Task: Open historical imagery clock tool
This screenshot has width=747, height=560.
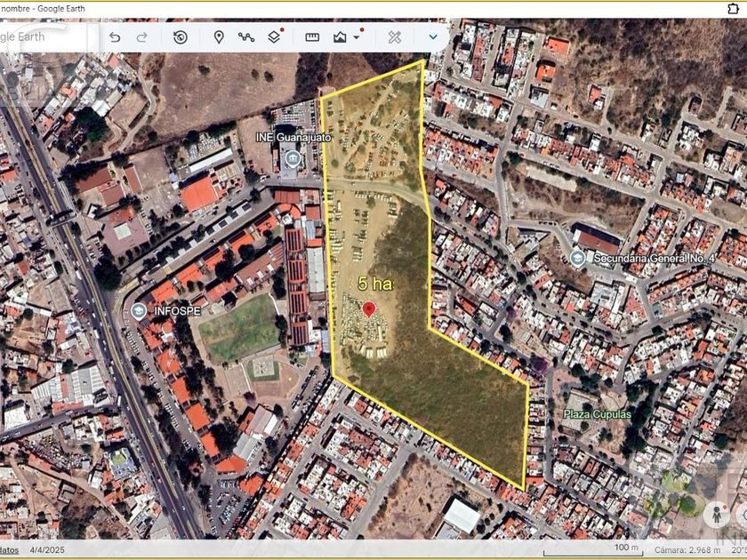Action: tap(181, 37)
